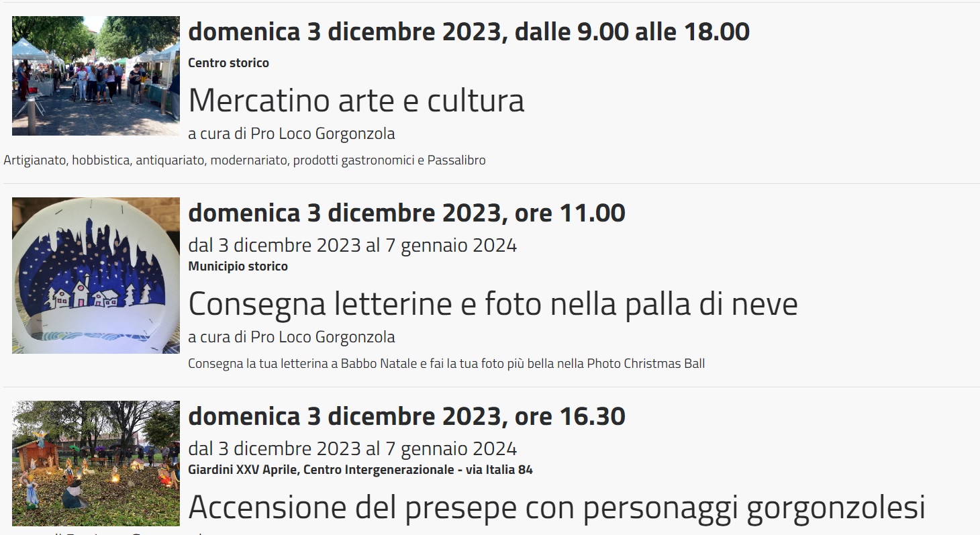Click the date range under ore 11.00
Screen dimensions: 980x535
tap(352, 245)
